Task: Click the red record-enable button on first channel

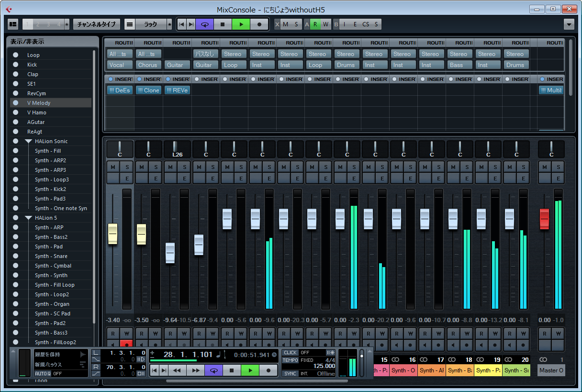Action: coord(126,344)
